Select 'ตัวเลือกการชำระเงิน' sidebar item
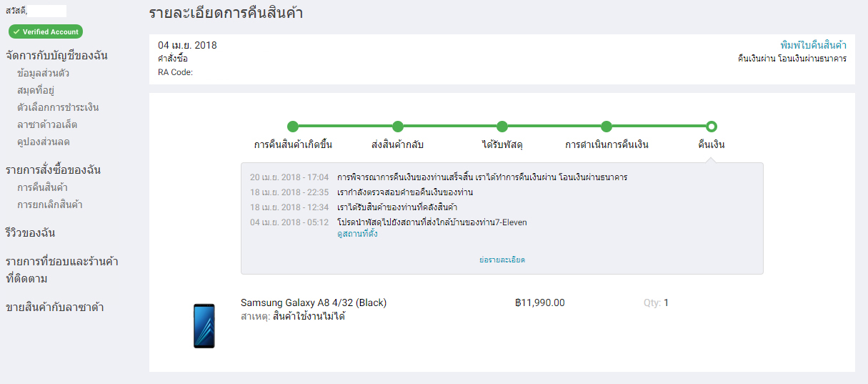This screenshot has height=384, width=868. point(58,107)
